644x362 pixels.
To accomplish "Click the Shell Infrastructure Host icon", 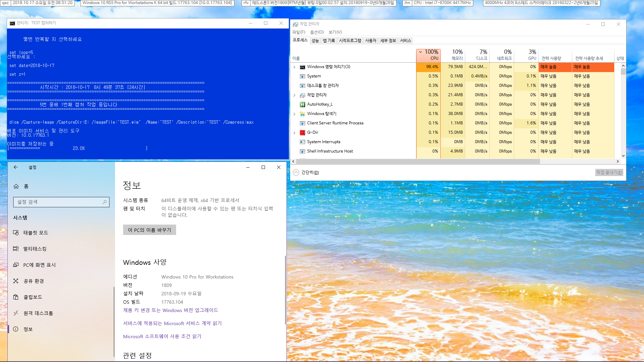I will point(303,152).
